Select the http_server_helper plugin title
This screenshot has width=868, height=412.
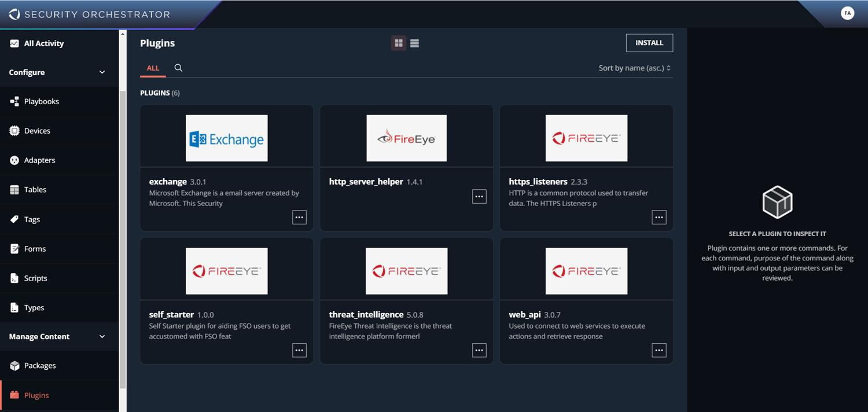(x=366, y=182)
